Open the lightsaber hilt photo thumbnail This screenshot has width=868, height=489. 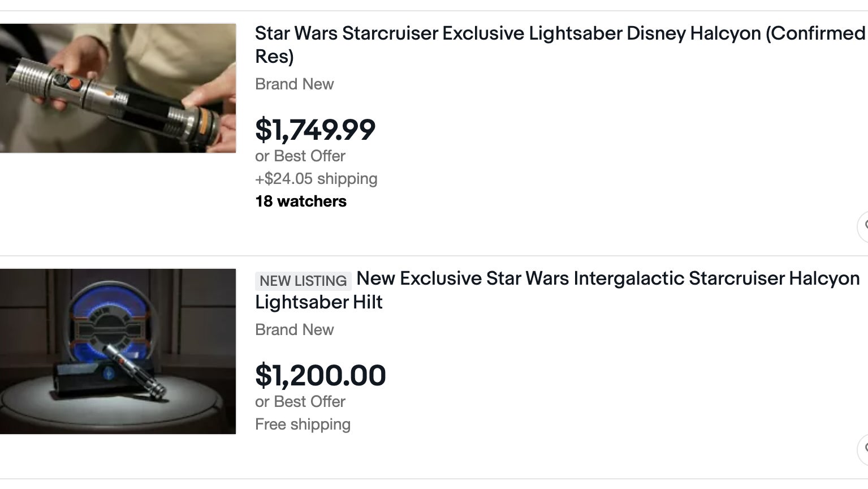[x=118, y=350]
